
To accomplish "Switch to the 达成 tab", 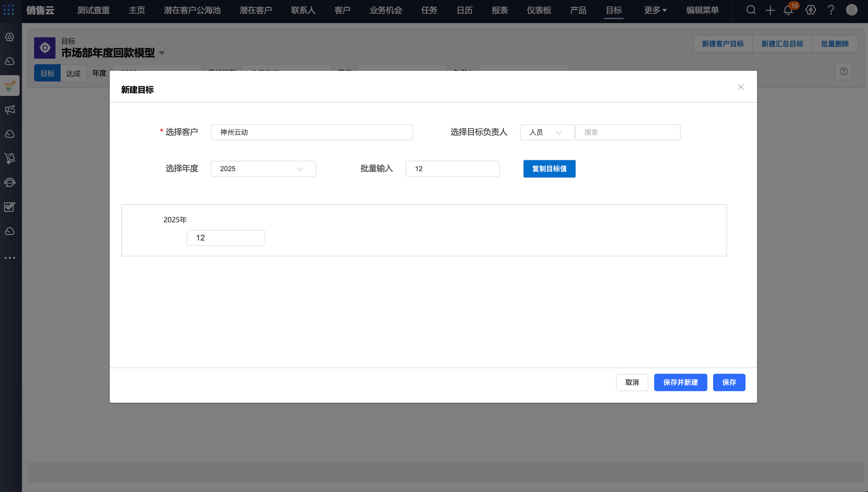I will point(73,73).
